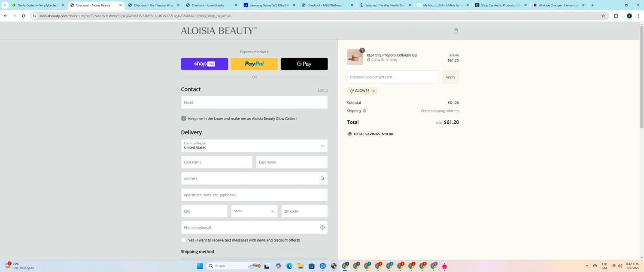Image resolution: width=644 pixels, height=272 pixels.
Task: Open the pink robot app in taskbar
Action: tap(444, 266)
